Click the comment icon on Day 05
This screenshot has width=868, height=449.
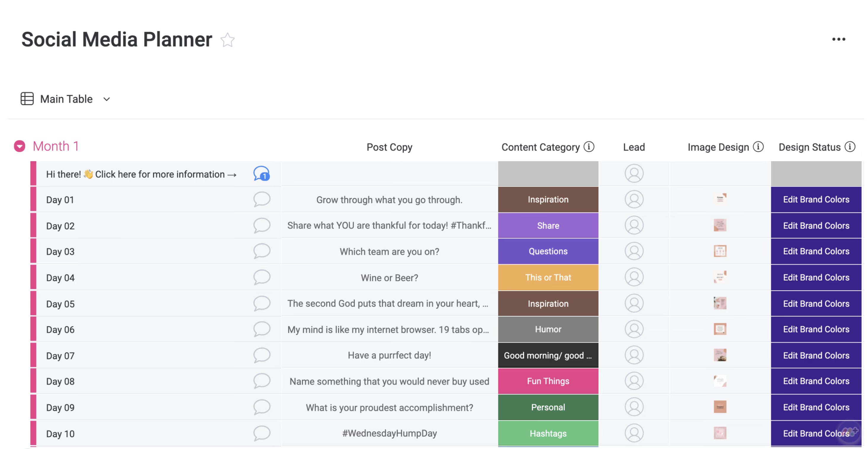coord(261,302)
